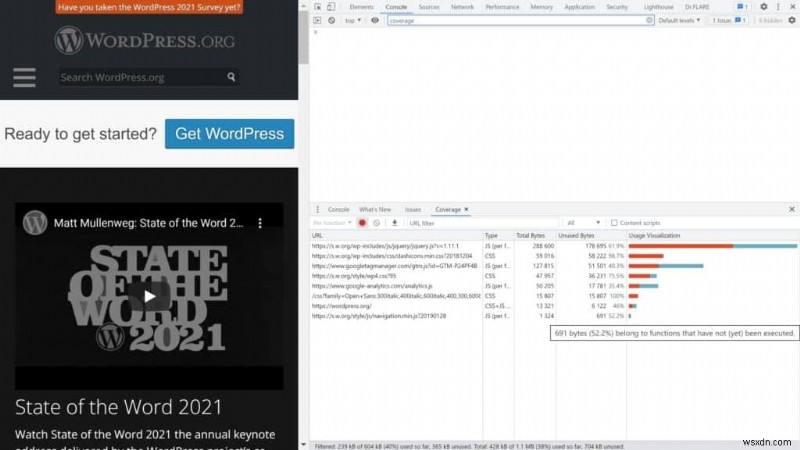Click the Get WordPress button
This screenshot has height=450, width=800.
[230, 134]
